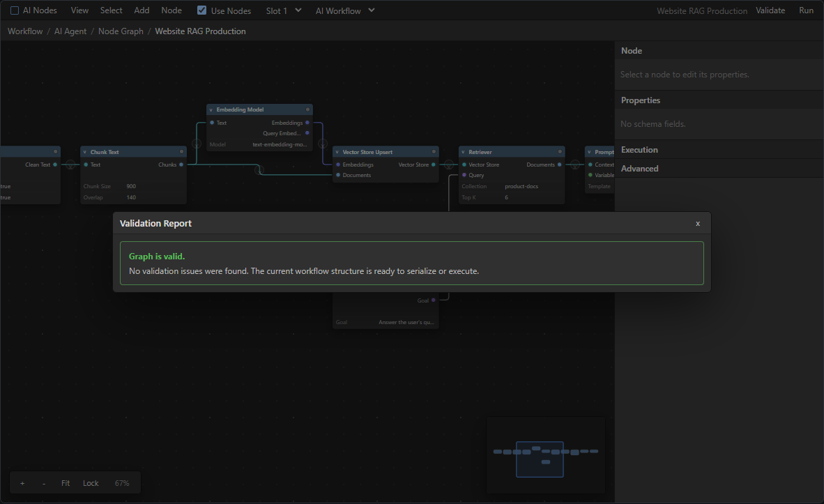Open the AI Workflow dropdown
Viewport: 824px width, 504px height.
345,10
